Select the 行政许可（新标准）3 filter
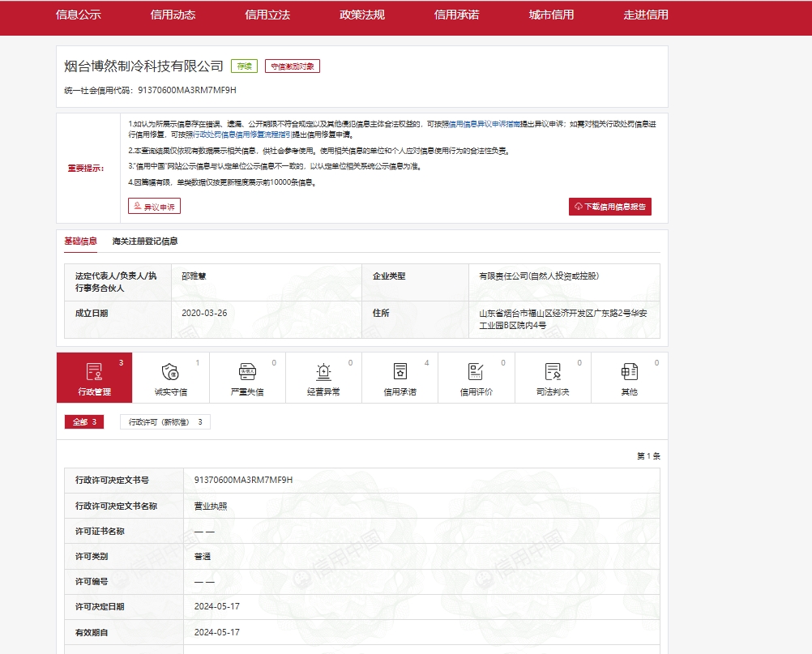This screenshot has height=654, width=812. point(165,422)
